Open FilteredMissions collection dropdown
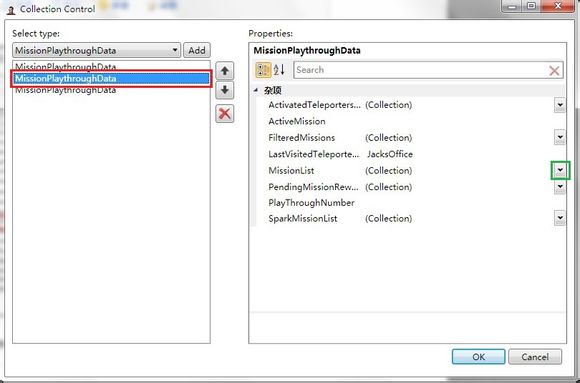This screenshot has width=580, height=383. [x=560, y=138]
